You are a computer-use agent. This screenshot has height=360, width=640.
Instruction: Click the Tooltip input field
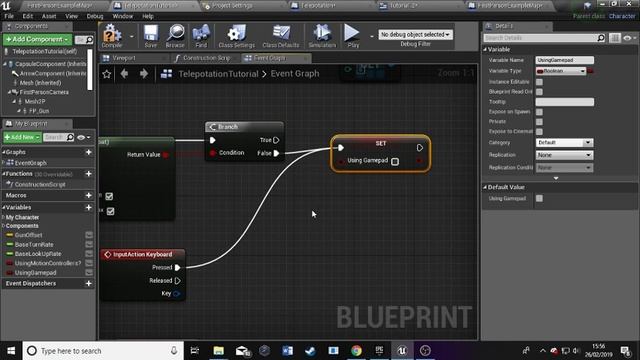564,102
